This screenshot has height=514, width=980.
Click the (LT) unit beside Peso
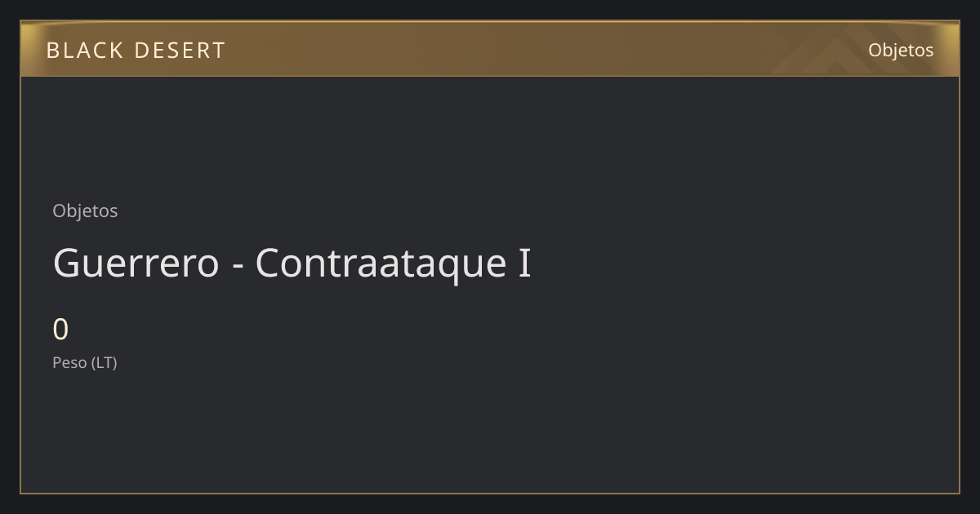point(104,362)
